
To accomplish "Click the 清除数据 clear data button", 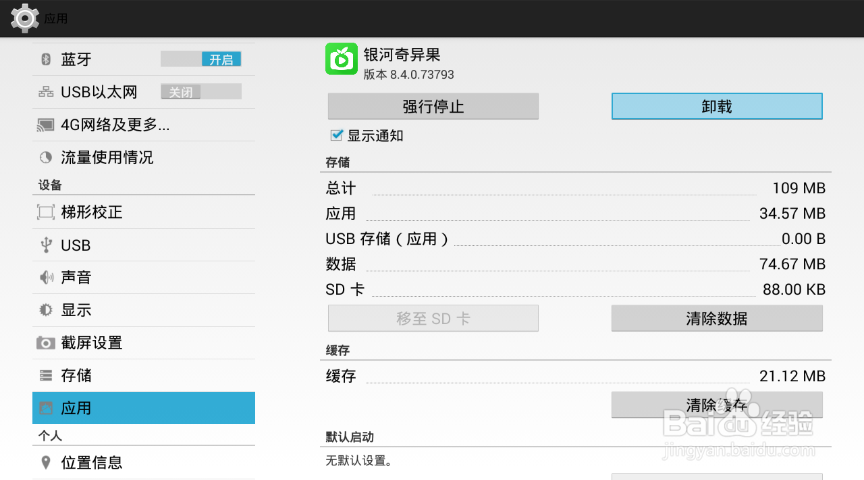I will pyautogui.click(x=717, y=319).
